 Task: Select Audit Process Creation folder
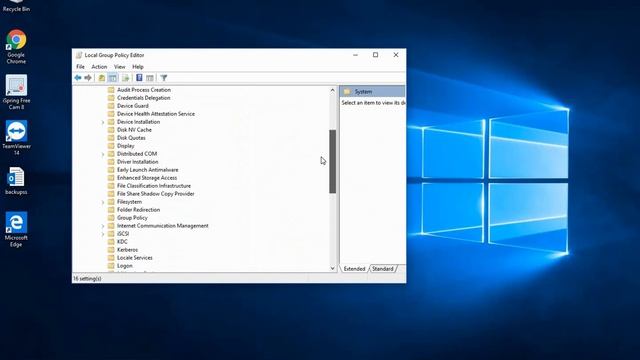click(x=144, y=90)
